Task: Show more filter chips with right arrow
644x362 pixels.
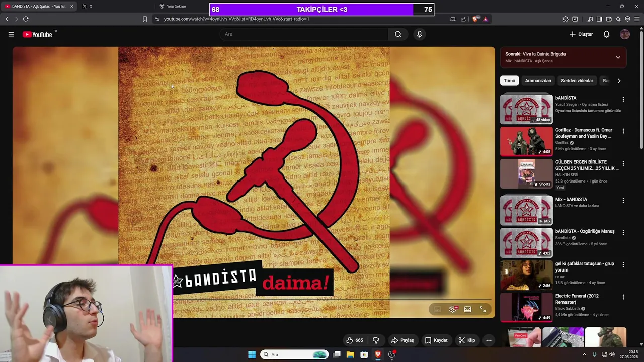Action: [x=619, y=81]
